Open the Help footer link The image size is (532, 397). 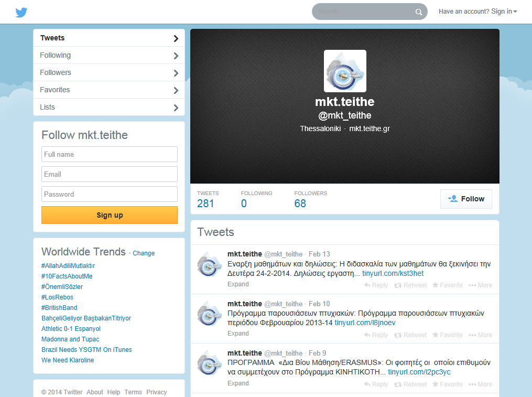point(114,392)
